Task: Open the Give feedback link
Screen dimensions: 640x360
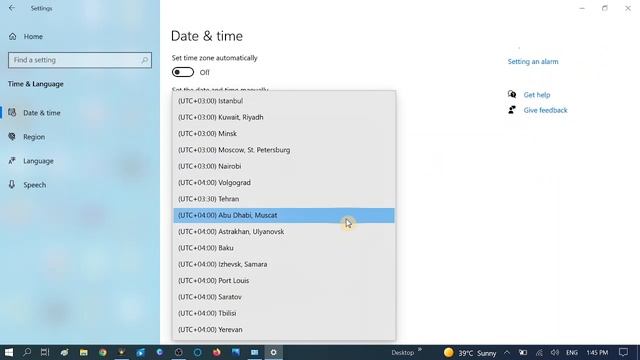Action: pos(545,110)
